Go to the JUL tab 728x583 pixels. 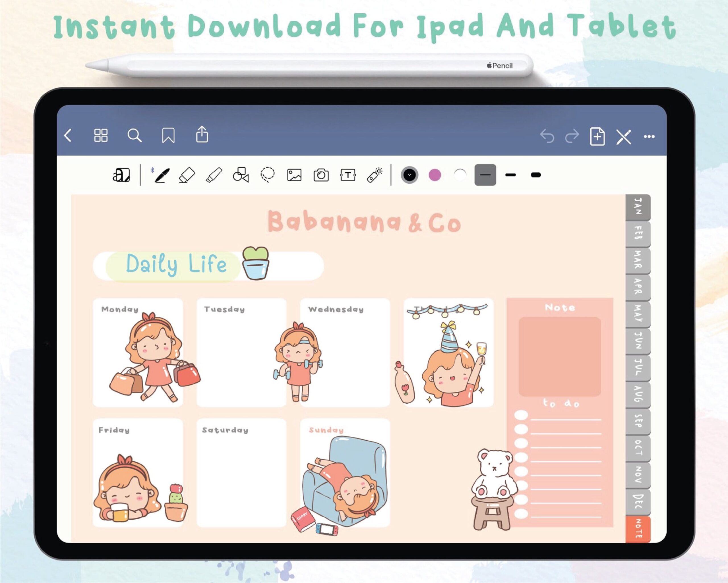(638, 368)
